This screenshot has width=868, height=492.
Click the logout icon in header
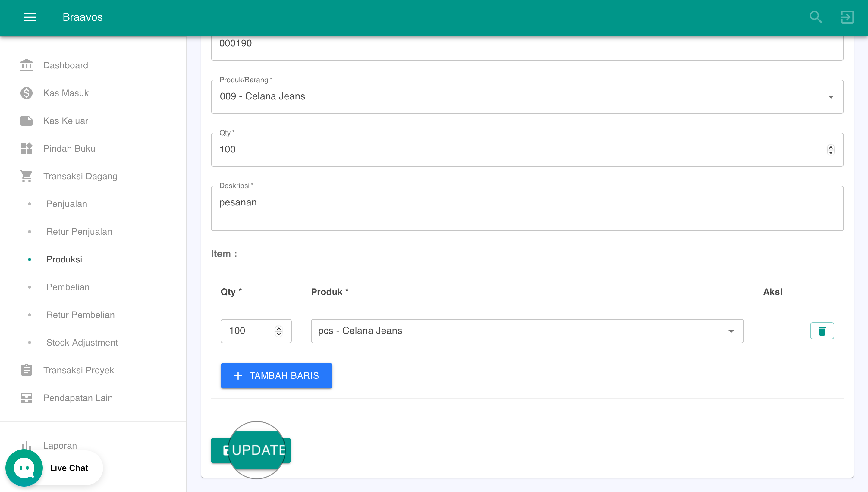(847, 17)
